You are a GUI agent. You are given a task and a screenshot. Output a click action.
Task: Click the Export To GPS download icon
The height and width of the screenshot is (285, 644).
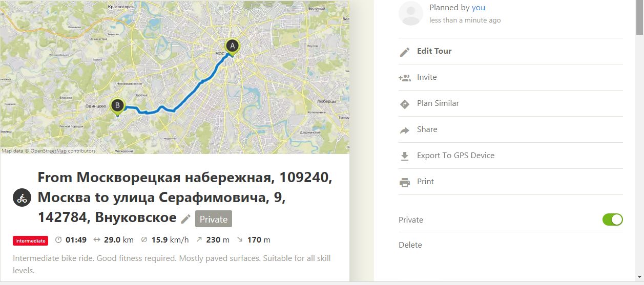pos(405,156)
